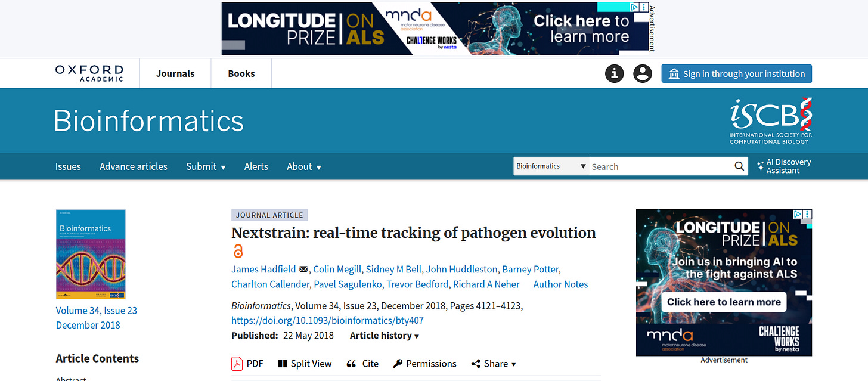Click the institution building icon
This screenshot has width=868, height=381.
coord(674,74)
